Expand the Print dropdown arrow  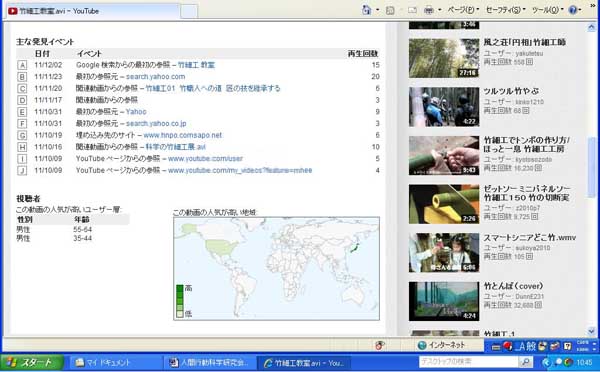pos(440,10)
